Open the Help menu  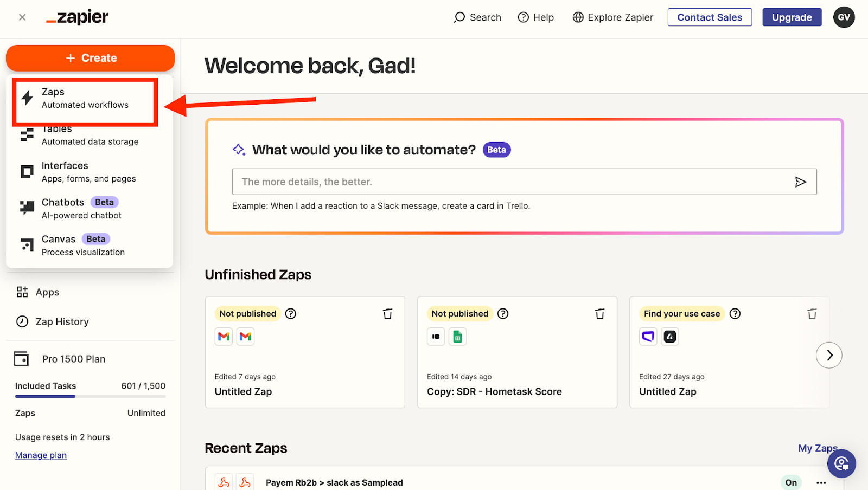tap(536, 17)
